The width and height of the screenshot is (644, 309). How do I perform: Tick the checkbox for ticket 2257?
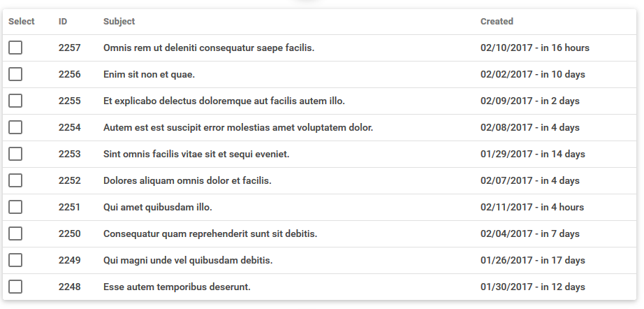15,48
